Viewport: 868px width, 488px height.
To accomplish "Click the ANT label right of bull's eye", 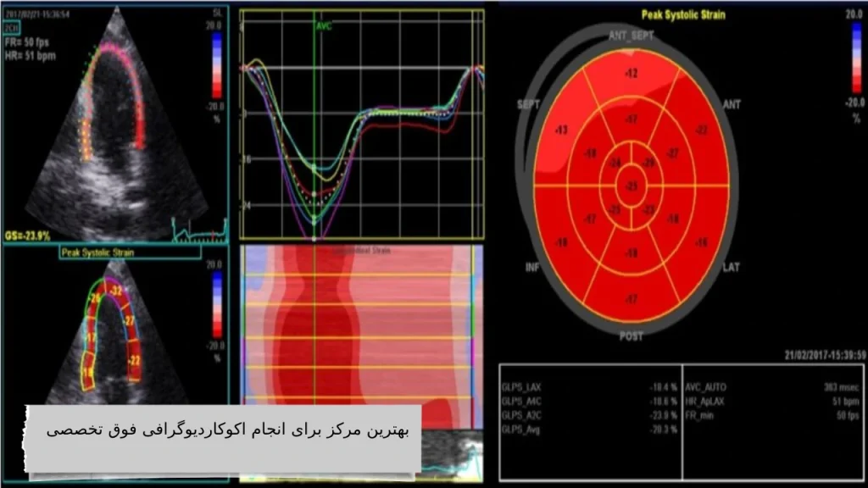I will tap(732, 104).
